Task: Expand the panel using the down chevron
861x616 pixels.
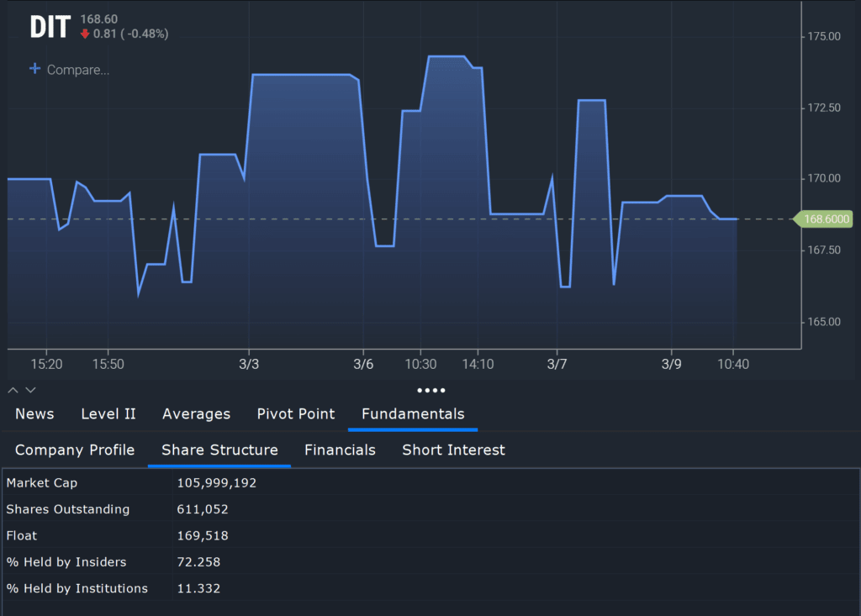Action: 30,390
